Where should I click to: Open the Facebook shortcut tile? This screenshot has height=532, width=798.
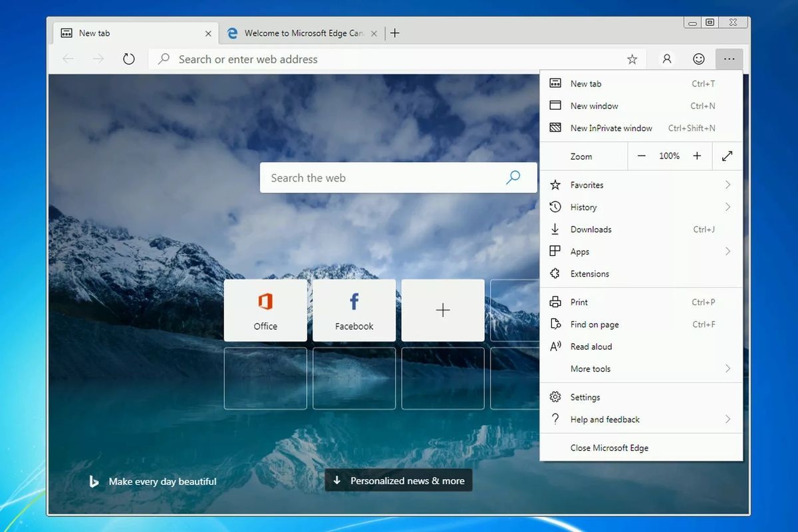(x=354, y=310)
